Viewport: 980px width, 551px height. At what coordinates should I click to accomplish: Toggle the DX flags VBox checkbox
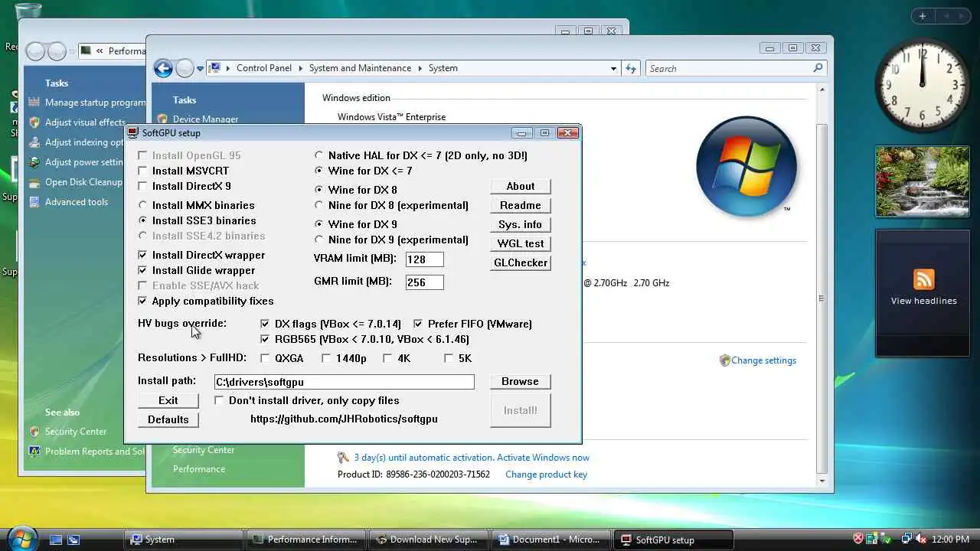(x=265, y=324)
